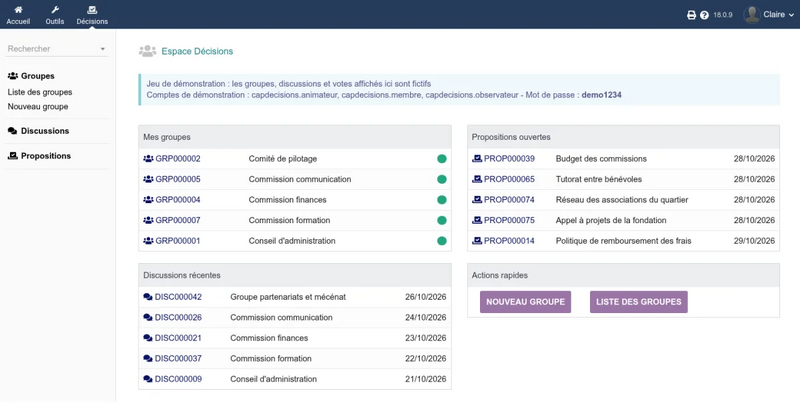Image resolution: width=800 pixels, height=403 pixels.
Task: Open Outils wrench menu
Action: tap(55, 10)
